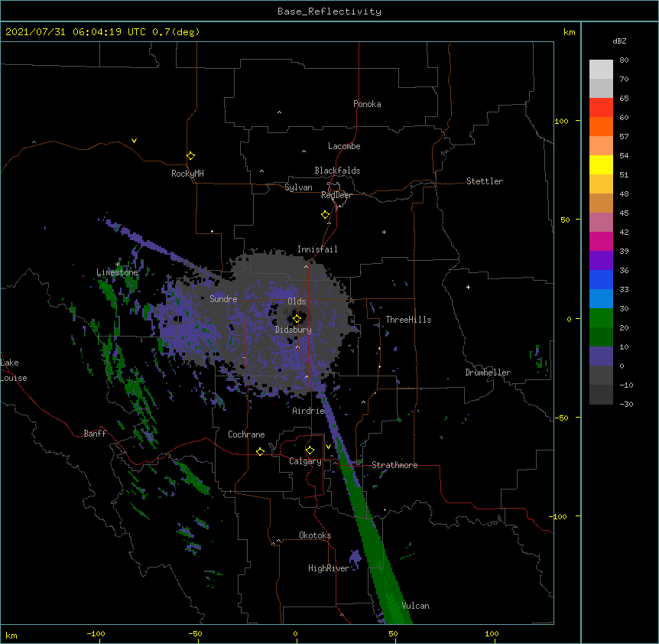Click the Ponoka city label
659x644 pixels.
click(367, 104)
